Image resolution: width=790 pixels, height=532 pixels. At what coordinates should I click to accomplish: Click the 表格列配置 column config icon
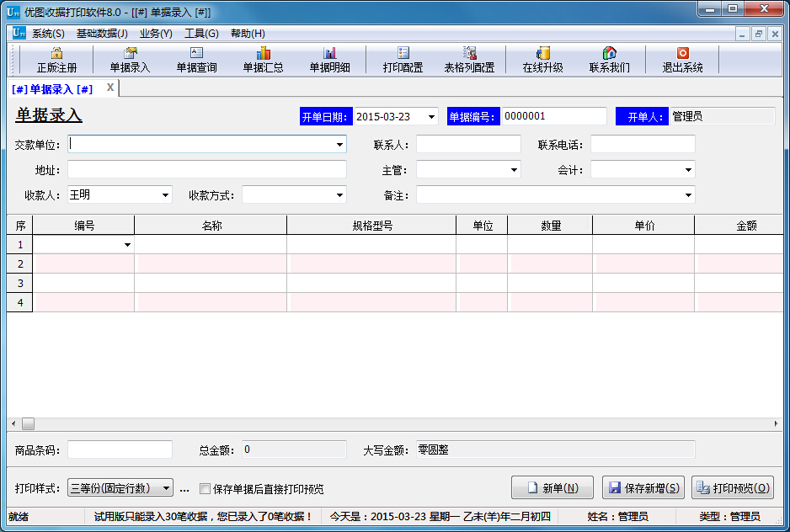pos(472,59)
